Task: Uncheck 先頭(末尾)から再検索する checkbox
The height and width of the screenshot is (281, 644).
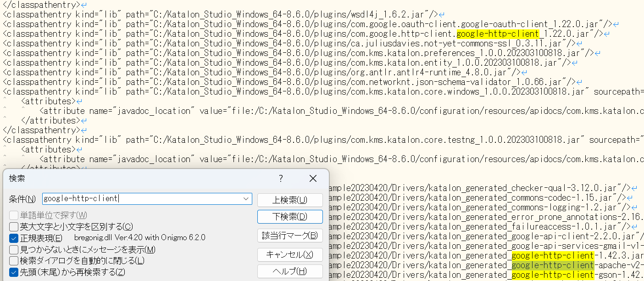Action: [x=14, y=272]
